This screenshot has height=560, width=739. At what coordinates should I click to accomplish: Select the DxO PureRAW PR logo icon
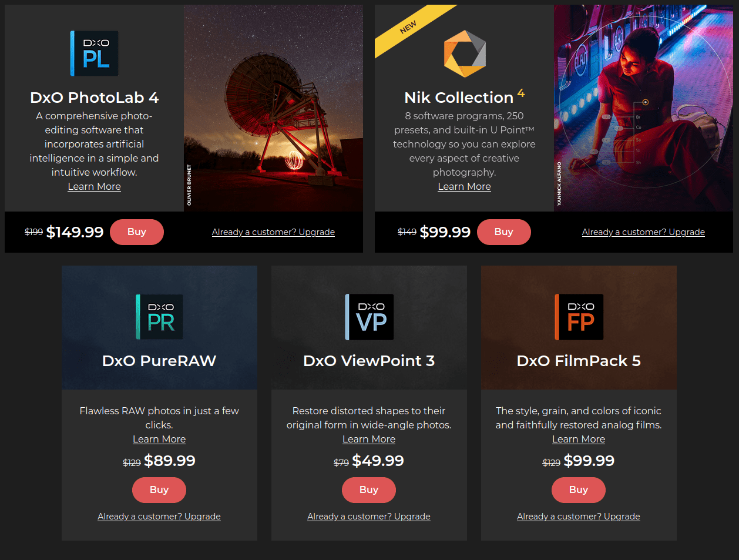[159, 316]
